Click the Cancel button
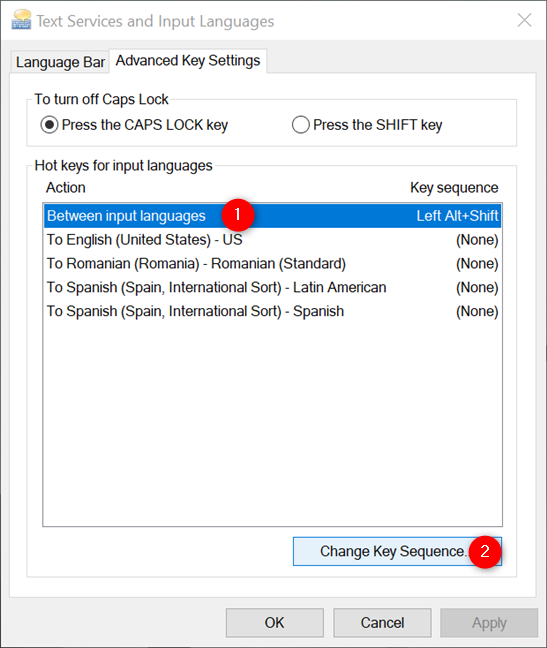 (382, 623)
